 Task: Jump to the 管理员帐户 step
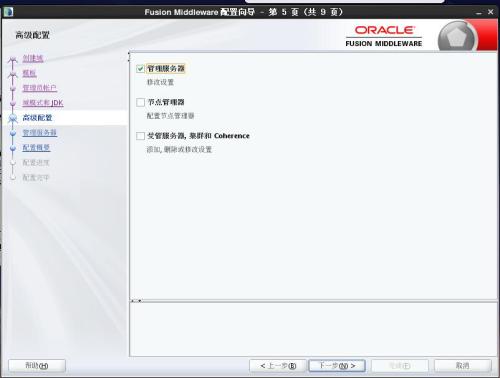point(39,88)
